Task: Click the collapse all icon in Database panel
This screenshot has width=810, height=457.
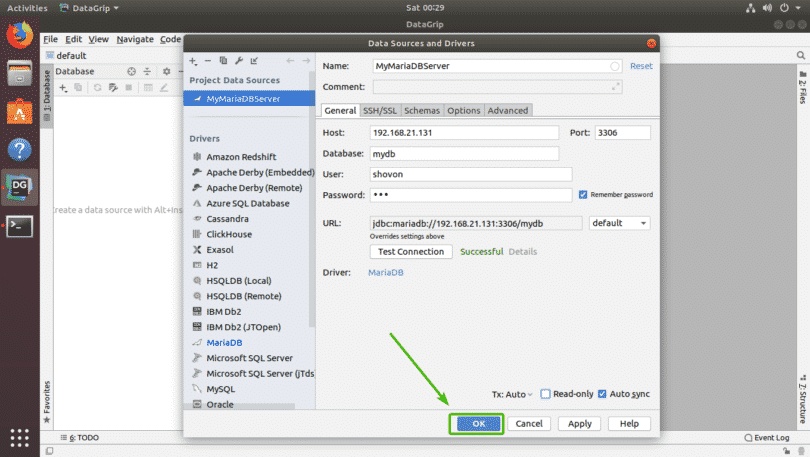Action: [x=147, y=71]
